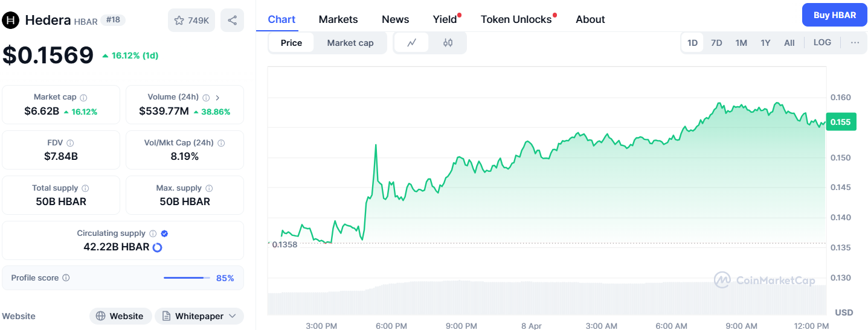Click the USD currency axis label
The width and height of the screenshot is (868, 330).
[x=844, y=312]
